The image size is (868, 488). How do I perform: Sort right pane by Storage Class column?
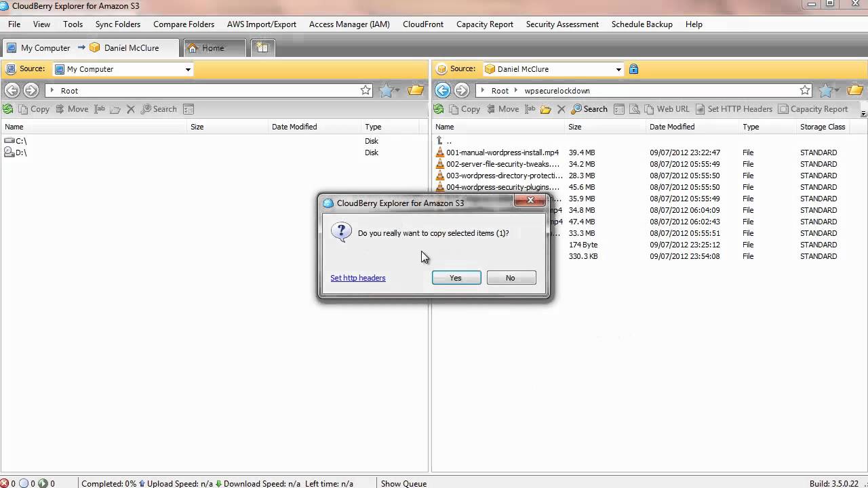(823, 127)
